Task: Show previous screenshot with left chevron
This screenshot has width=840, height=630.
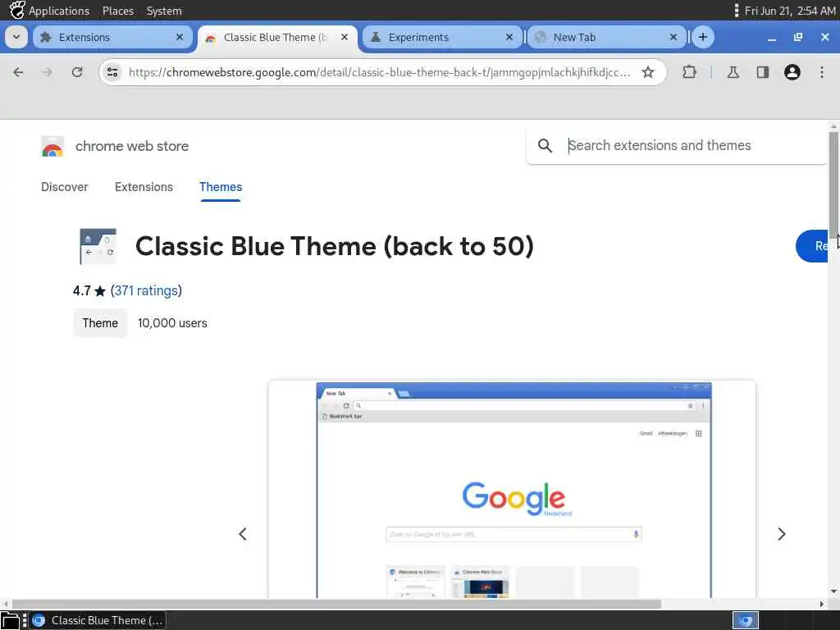Action: pyautogui.click(x=243, y=534)
